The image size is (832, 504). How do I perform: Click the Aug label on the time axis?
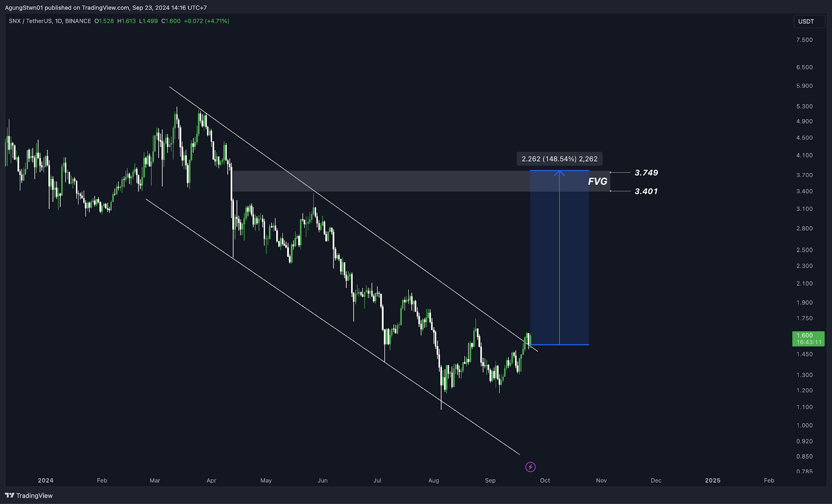point(434,481)
